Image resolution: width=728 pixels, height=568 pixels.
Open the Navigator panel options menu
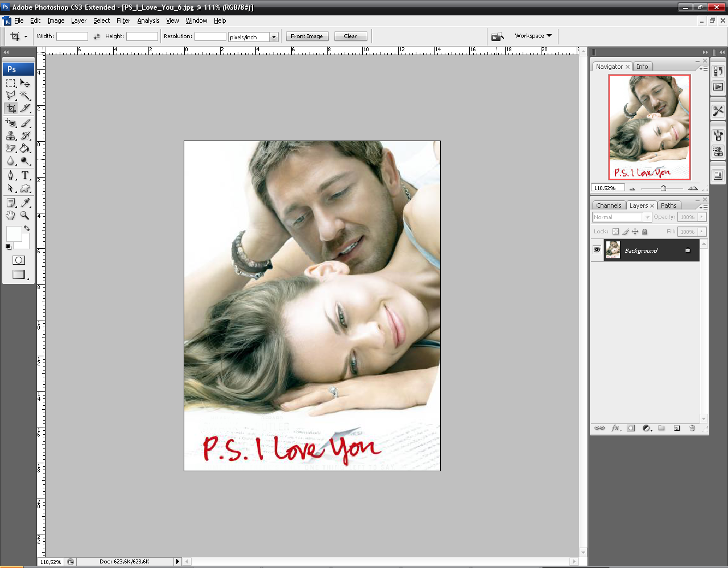704,68
